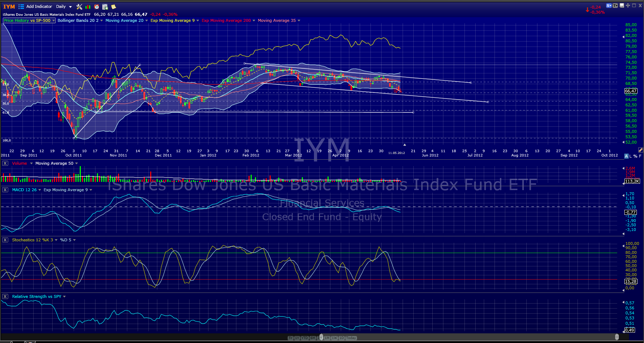Select the 5Y time range
The image size is (644, 343).
click(290, 338)
